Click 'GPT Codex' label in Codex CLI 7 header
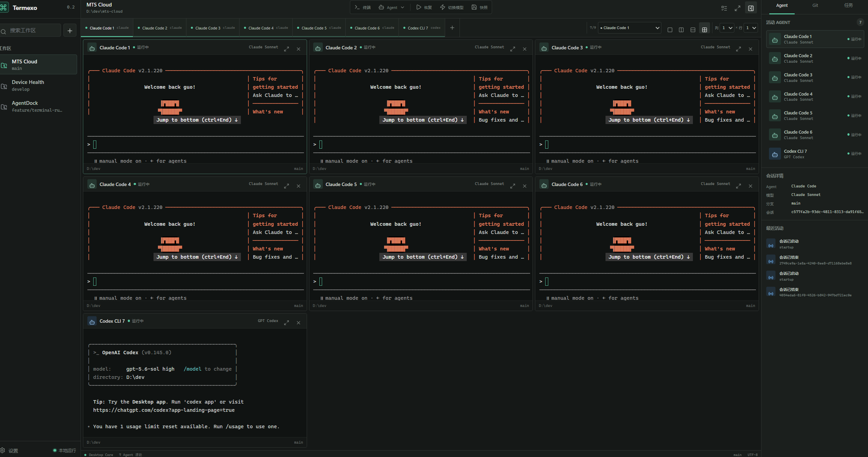 [268, 321]
